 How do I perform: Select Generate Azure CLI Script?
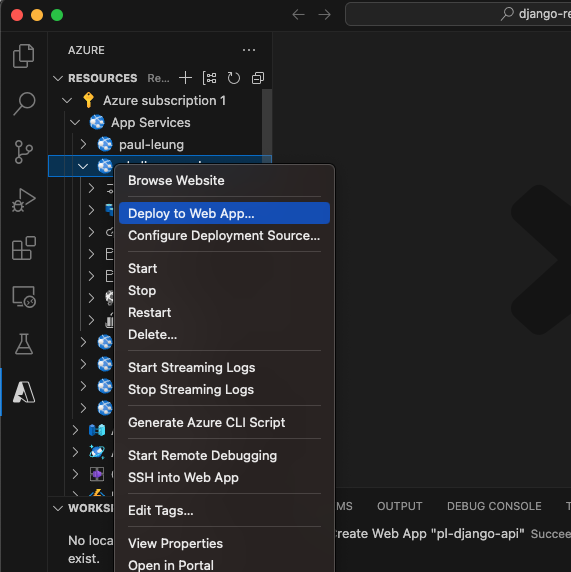pos(224,422)
